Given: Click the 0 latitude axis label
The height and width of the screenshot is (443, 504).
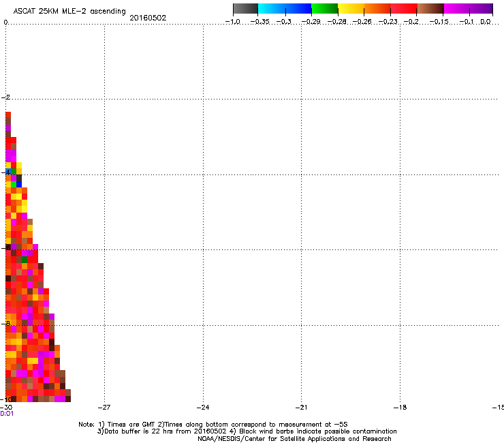Looking at the screenshot, I should click(5, 22).
